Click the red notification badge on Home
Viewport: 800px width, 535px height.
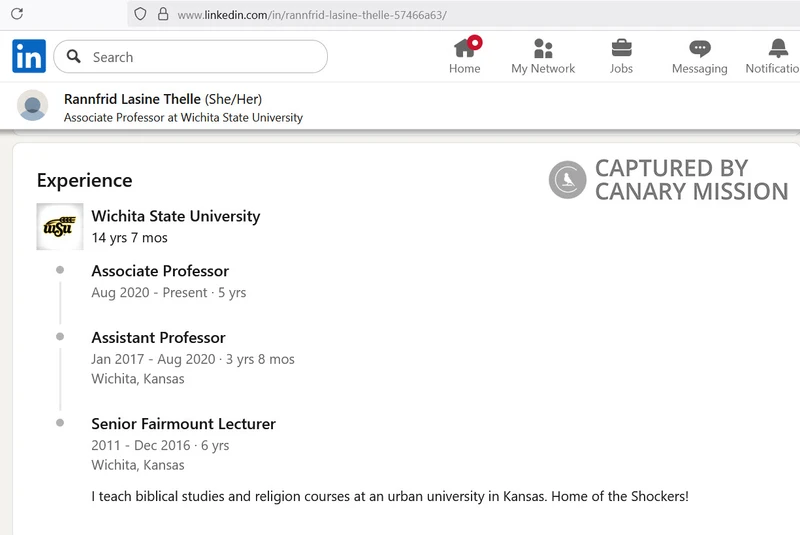point(475,42)
